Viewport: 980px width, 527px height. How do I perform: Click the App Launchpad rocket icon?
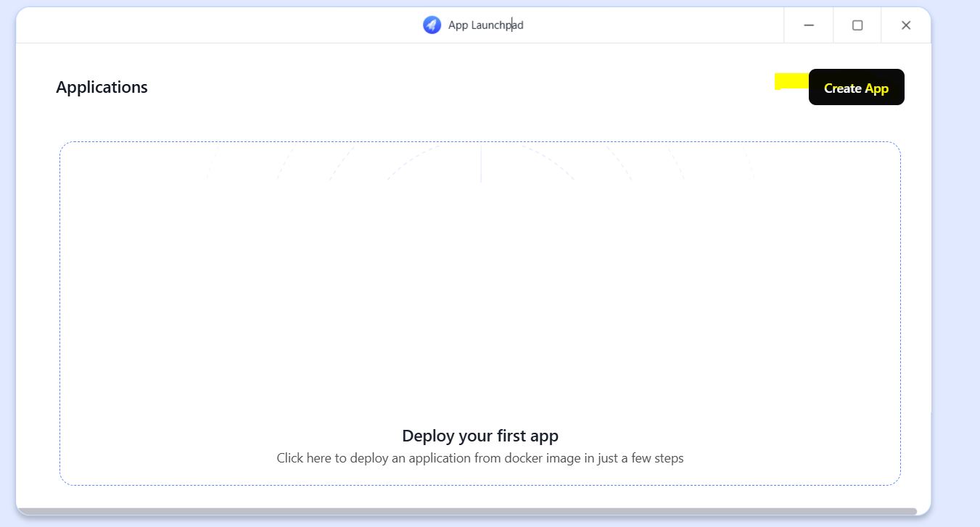pyautogui.click(x=432, y=25)
